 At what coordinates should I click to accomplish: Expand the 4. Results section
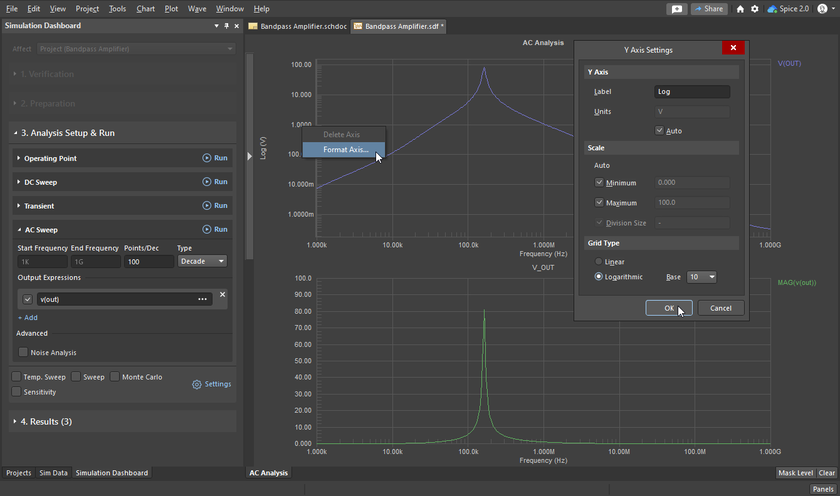(45, 421)
